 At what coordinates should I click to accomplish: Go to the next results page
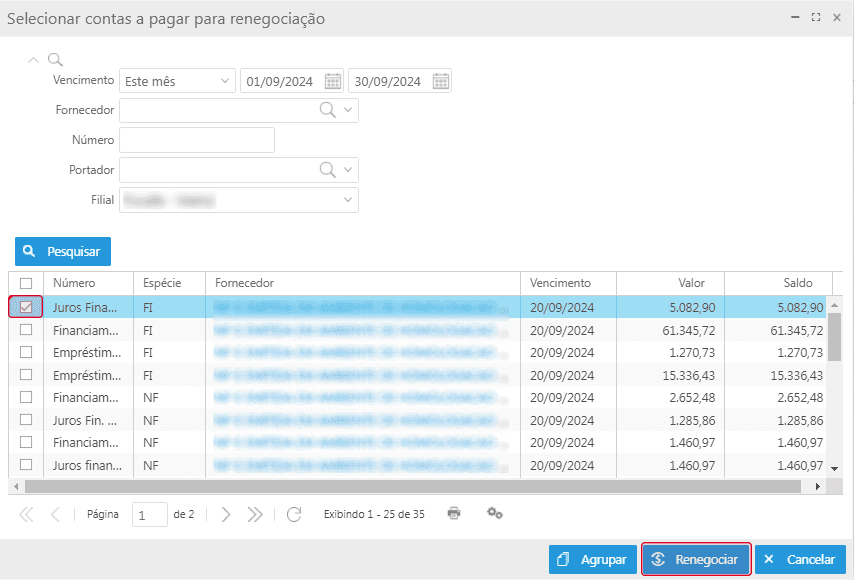pos(226,514)
